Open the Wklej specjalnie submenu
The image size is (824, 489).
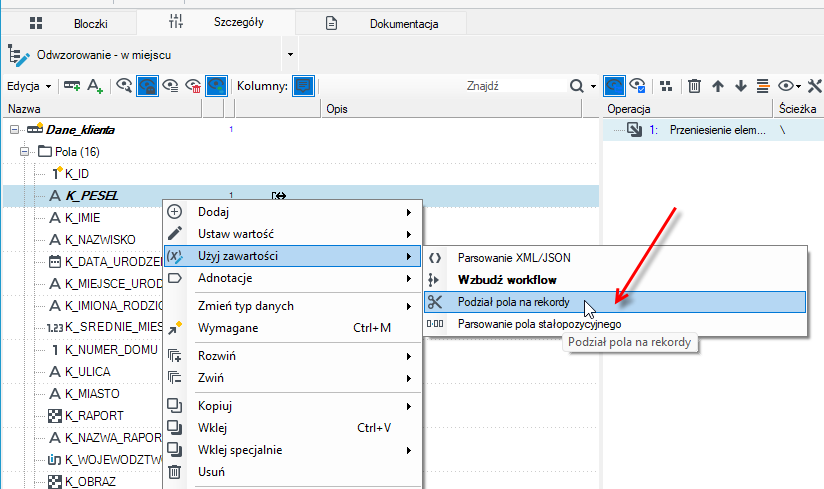coord(292,450)
